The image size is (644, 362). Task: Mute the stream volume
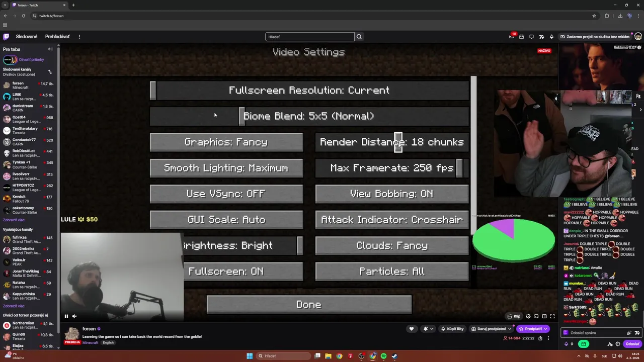pos(74,316)
